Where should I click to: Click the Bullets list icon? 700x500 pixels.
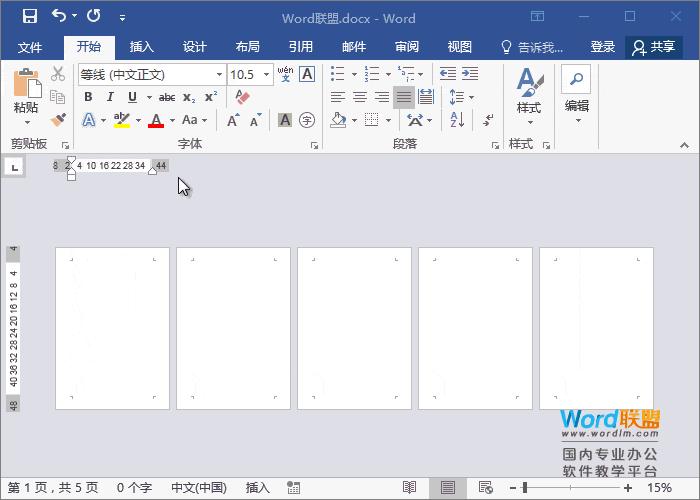338,74
